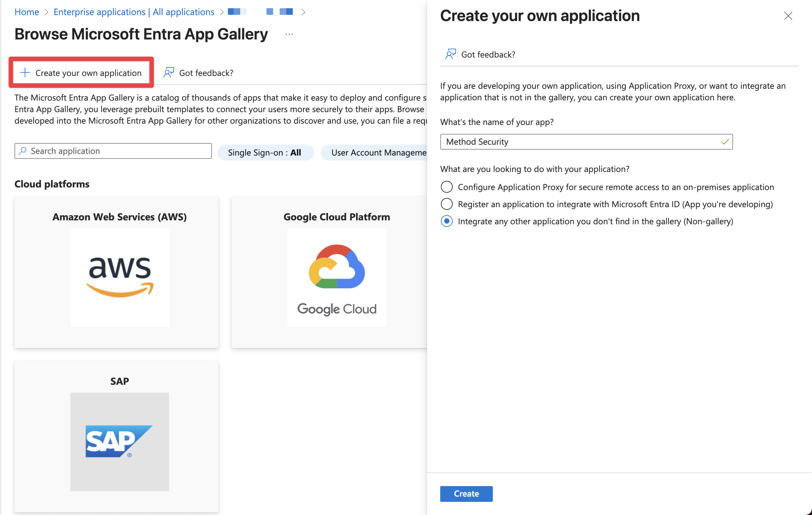Click the plus icon for Create your own application
The image size is (812, 515).
point(25,72)
